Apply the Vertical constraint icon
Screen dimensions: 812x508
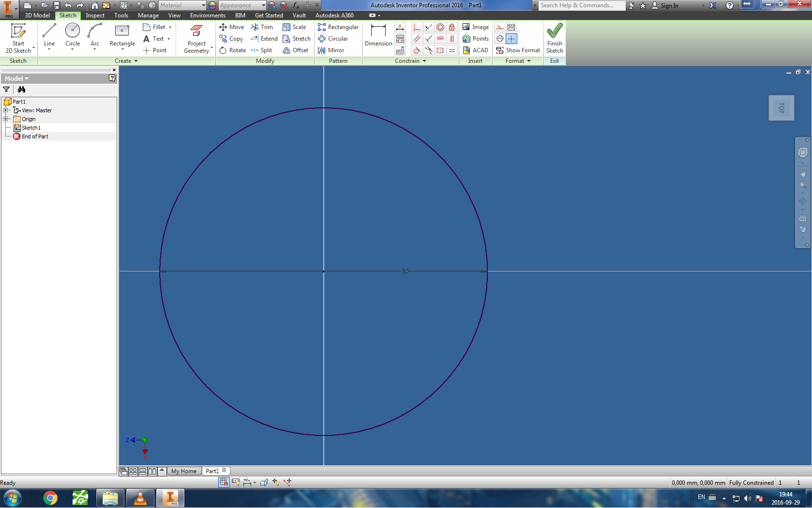point(451,39)
